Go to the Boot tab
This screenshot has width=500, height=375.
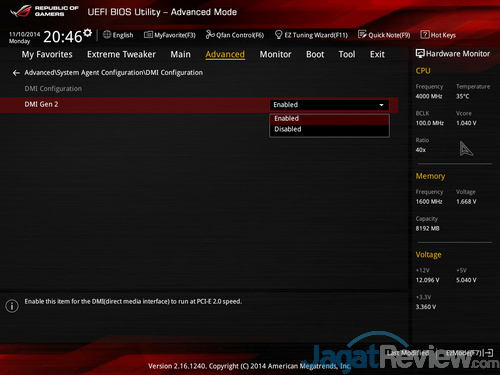tap(315, 54)
